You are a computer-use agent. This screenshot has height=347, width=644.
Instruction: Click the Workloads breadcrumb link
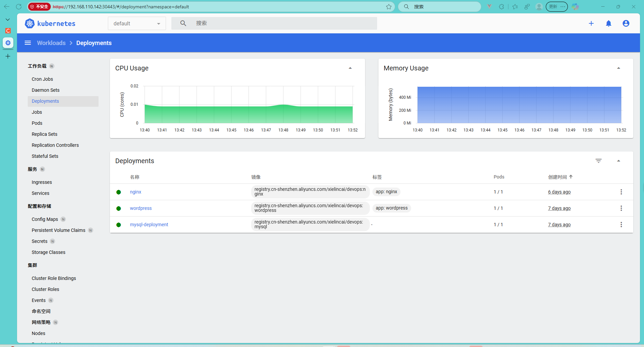coord(51,43)
